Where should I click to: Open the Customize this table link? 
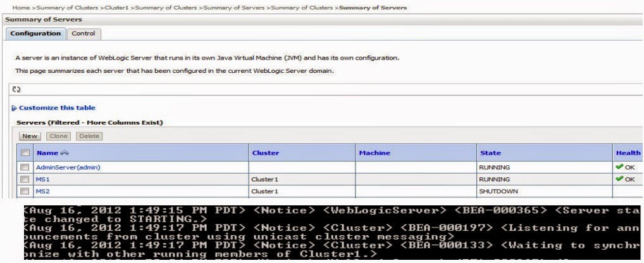tap(57, 108)
